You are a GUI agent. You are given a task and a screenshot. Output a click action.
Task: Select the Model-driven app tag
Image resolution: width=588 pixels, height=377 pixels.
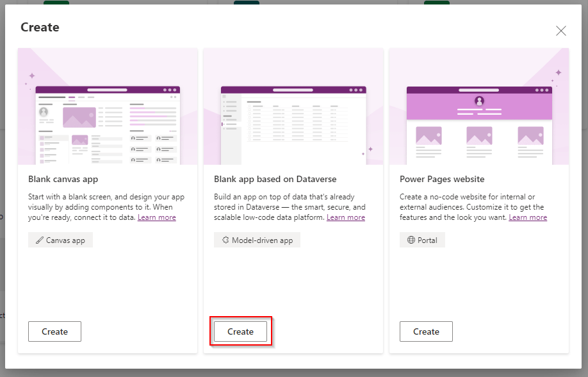tap(257, 240)
